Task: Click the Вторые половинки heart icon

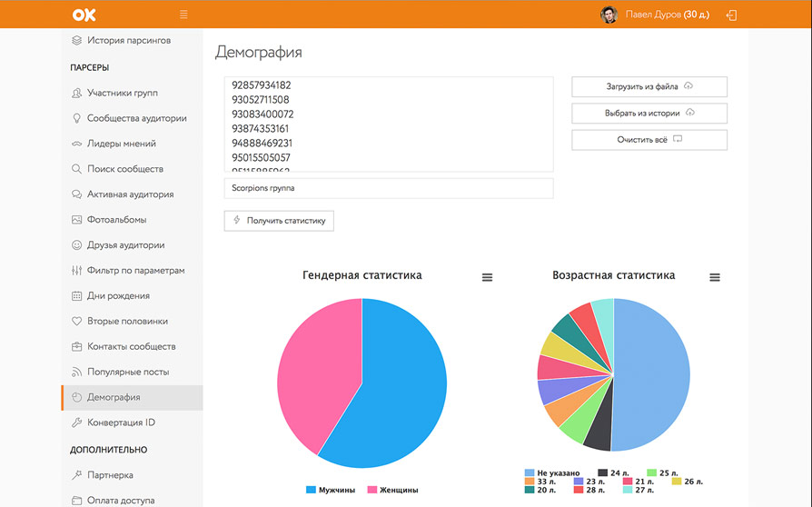Action: [x=77, y=322]
